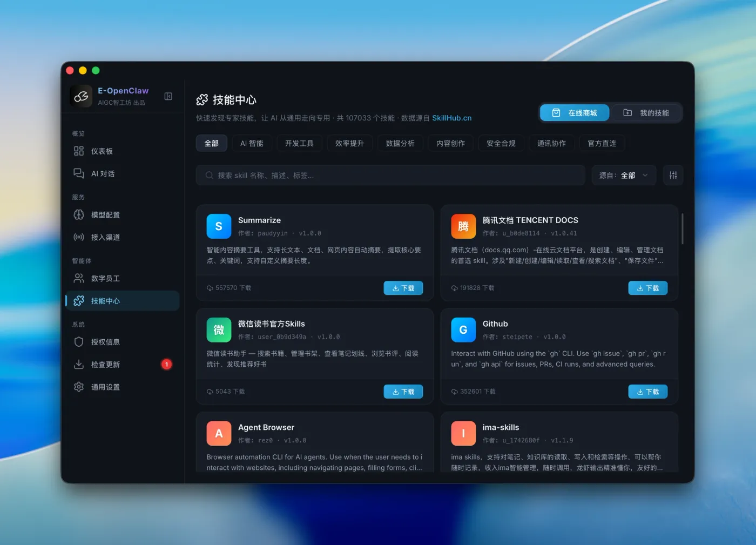Screen dimensions: 756x545
Task: Open 接入渠道 in the sidebar
Action: pyautogui.click(x=123, y=237)
